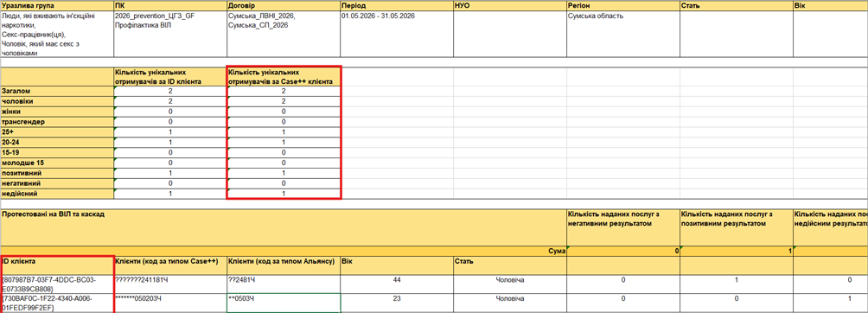
Task: Select header 'Кількість наданих послуг з позитивним результатом'
Action: coord(737,227)
